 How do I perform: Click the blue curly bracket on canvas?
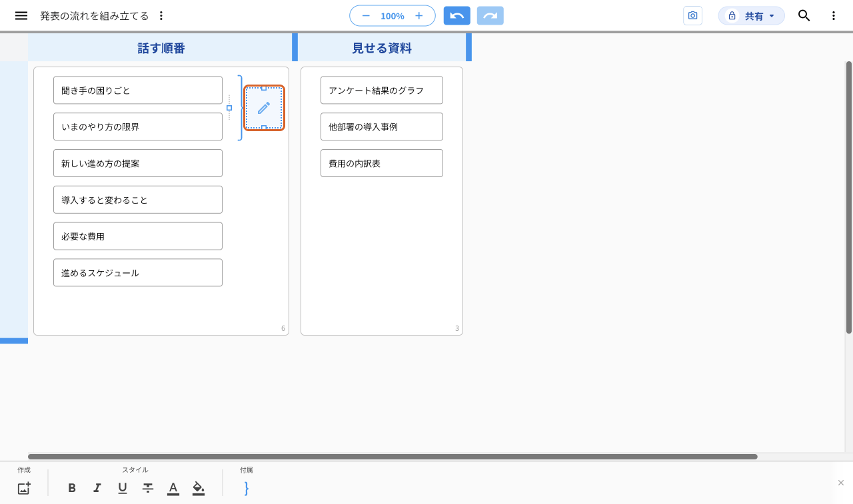tap(240, 108)
